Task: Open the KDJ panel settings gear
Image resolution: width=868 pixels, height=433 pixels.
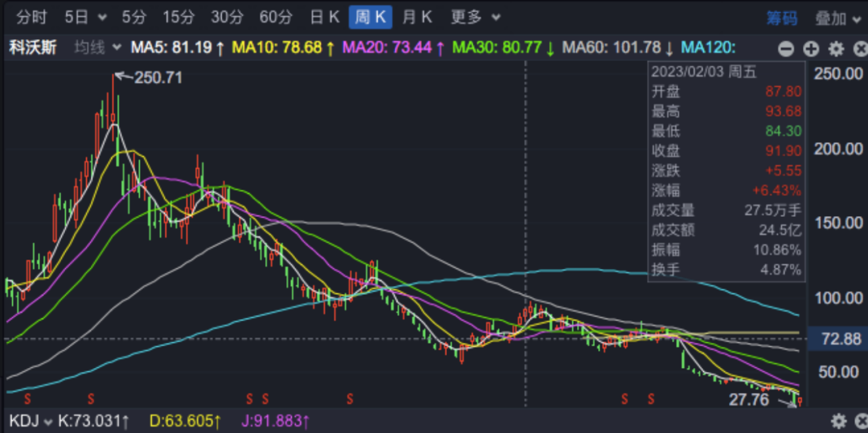Action: coord(838,421)
